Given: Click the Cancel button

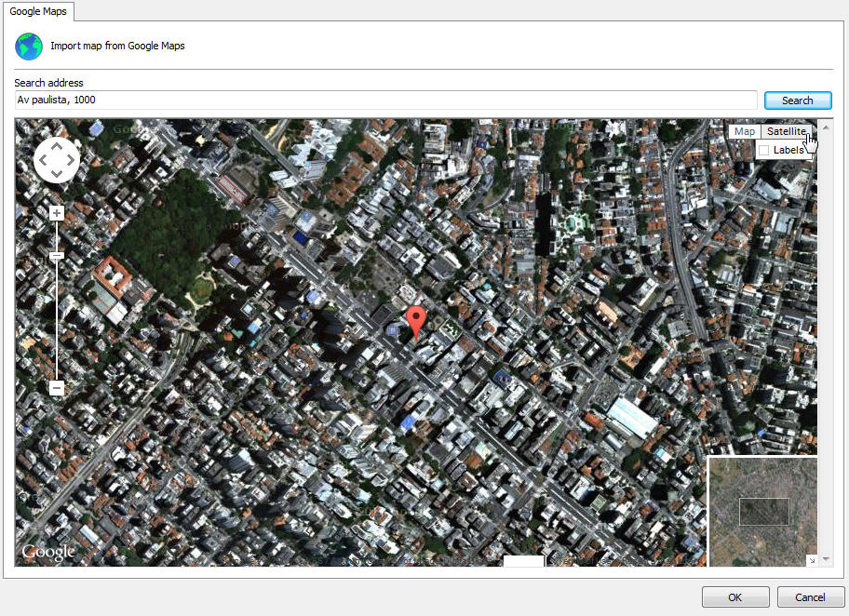Looking at the screenshot, I should point(810,597).
